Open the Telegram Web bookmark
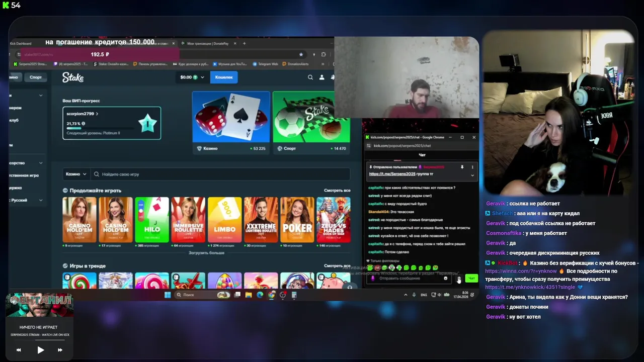The image size is (644, 362). [x=265, y=64]
